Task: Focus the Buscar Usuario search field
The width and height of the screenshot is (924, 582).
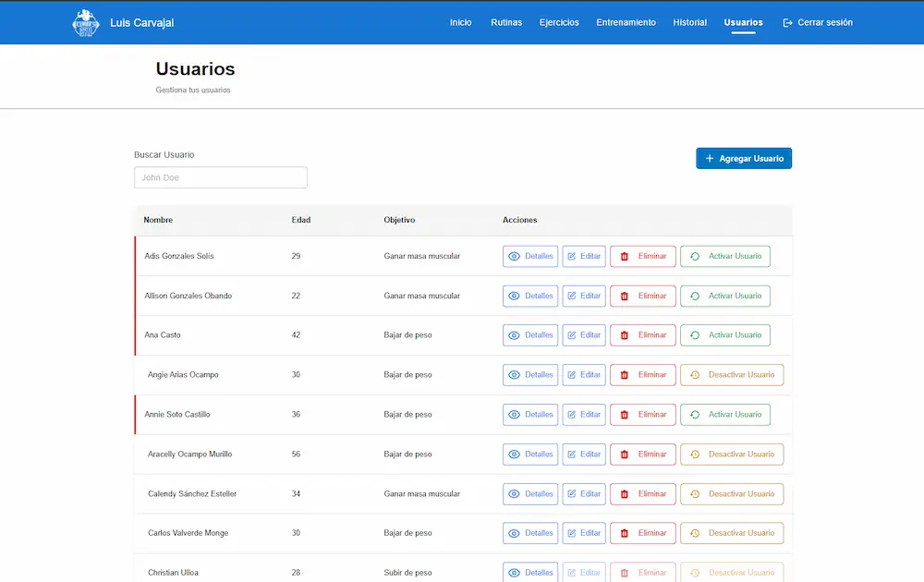Action: [221, 177]
